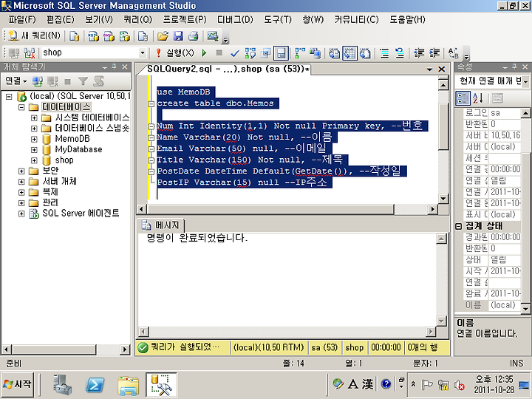This screenshot has width=532, height=399.
Task: Click the Cancel Executing Query stop icon
Action: (x=219, y=53)
